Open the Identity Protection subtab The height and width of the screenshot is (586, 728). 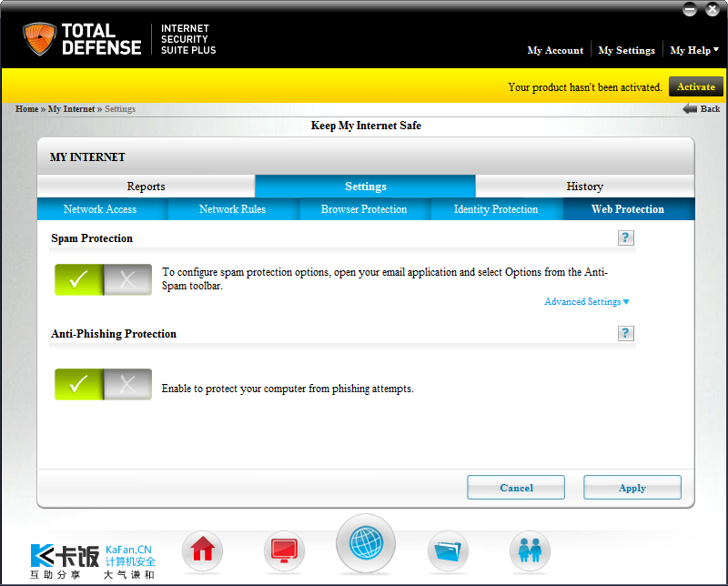point(496,209)
